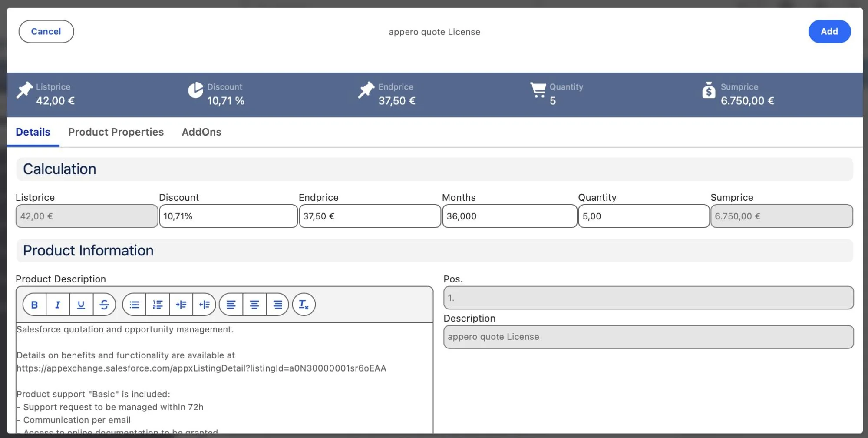
Task: Open the AddOns tab
Action: coord(201,132)
